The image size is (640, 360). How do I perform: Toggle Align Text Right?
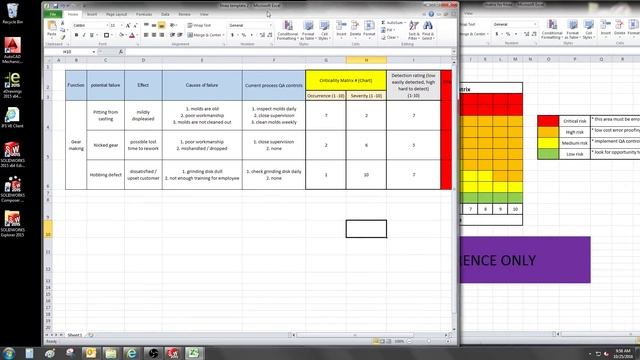pyautogui.click(x=162, y=35)
